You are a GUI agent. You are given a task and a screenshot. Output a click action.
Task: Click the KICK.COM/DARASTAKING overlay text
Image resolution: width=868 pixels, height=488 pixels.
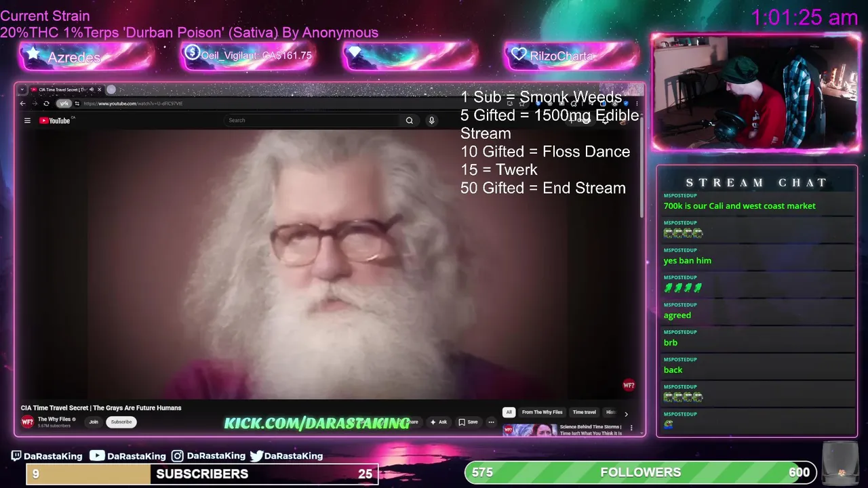click(x=317, y=423)
